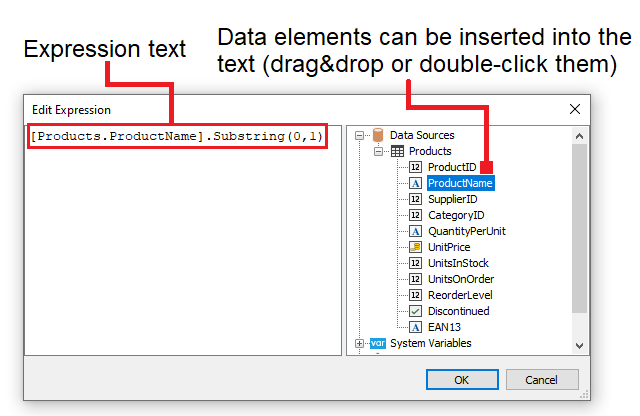Collapse the Data Sources tree node

[359, 135]
